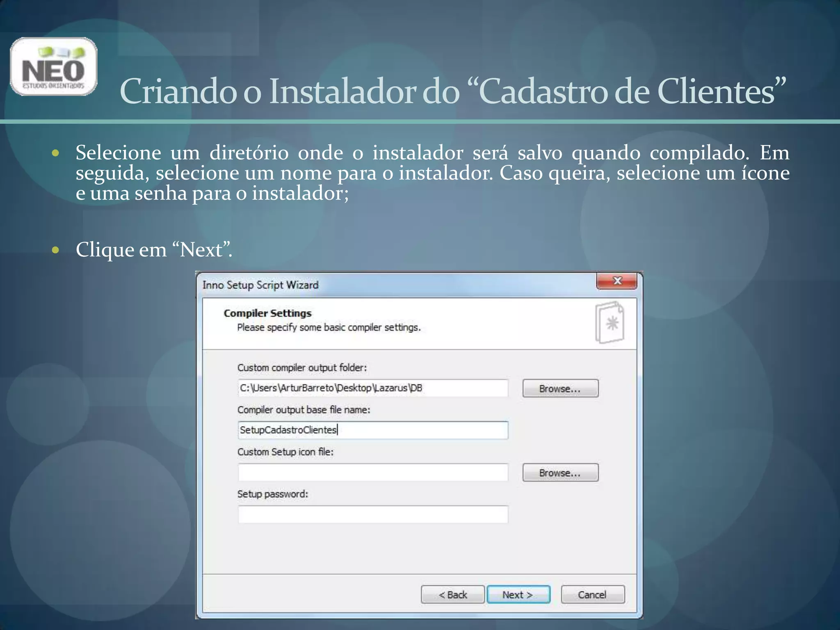Click the wizard script page icon
The width and height of the screenshot is (840, 630).
[x=610, y=322]
